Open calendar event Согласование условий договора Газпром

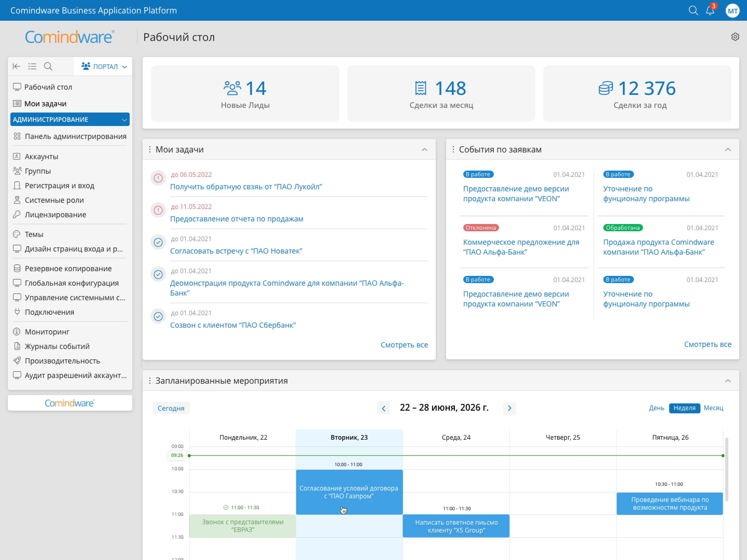click(349, 492)
